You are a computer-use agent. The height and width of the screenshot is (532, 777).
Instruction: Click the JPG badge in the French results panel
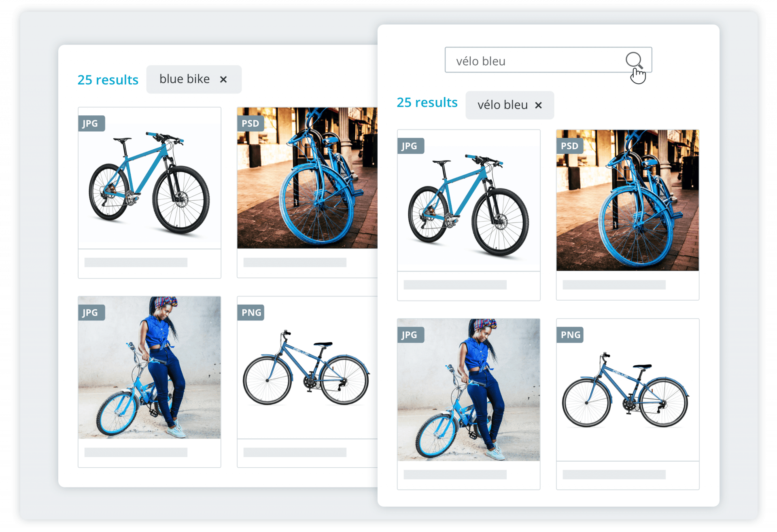pyautogui.click(x=410, y=146)
